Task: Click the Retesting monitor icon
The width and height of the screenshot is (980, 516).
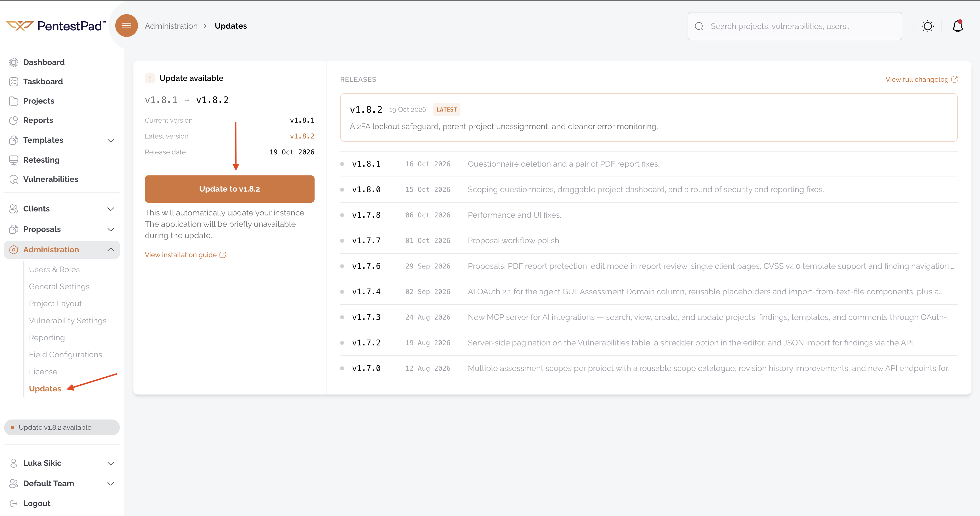Action: [14, 160]
